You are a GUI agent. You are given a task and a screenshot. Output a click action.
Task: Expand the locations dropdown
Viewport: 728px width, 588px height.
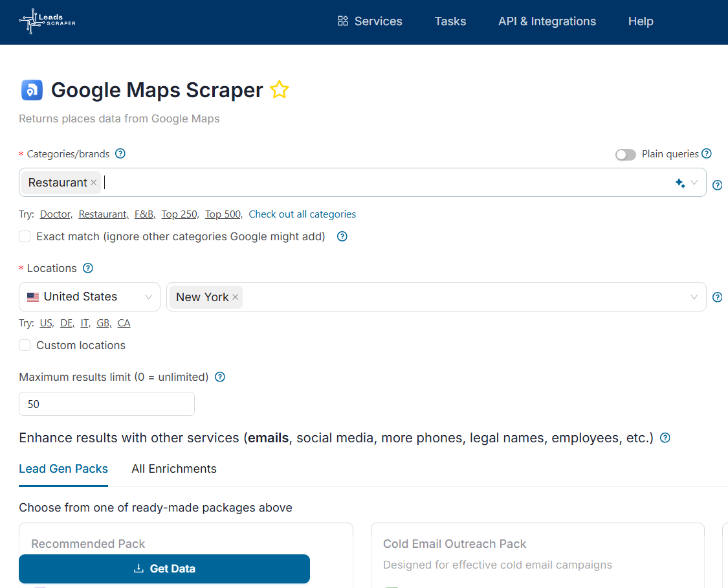tap(695, 297)
